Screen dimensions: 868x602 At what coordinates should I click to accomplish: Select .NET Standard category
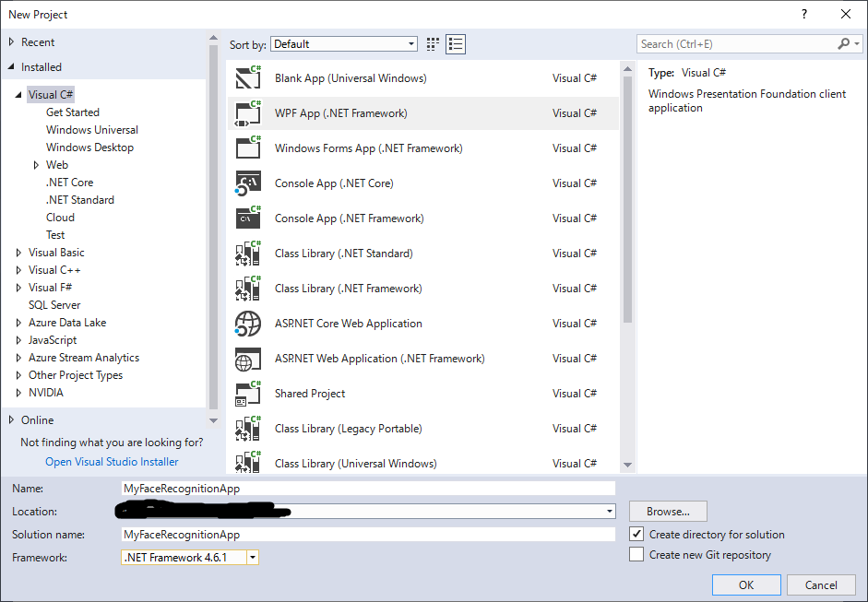[80, 200]
